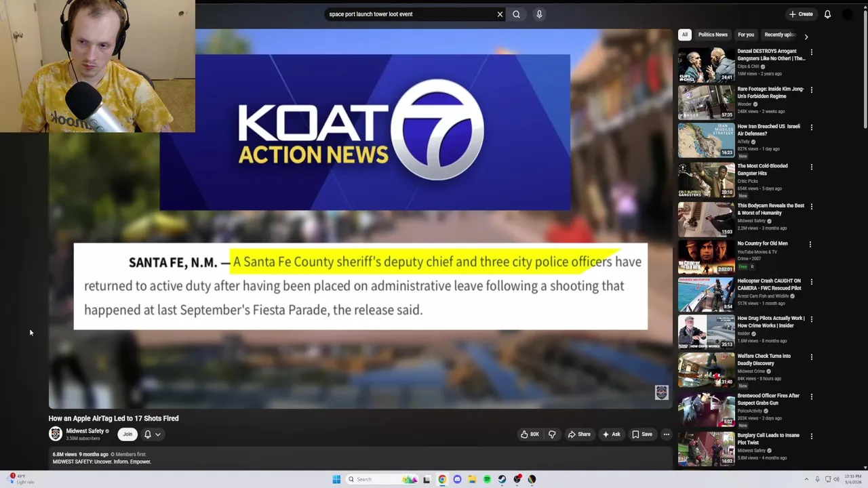Open options menu for Cold-Blooded Gangster Hits

(x=811, y=167)
